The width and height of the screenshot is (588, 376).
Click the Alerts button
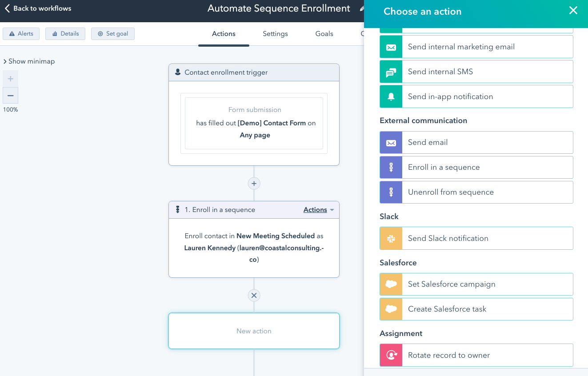[x=21, y=34]
